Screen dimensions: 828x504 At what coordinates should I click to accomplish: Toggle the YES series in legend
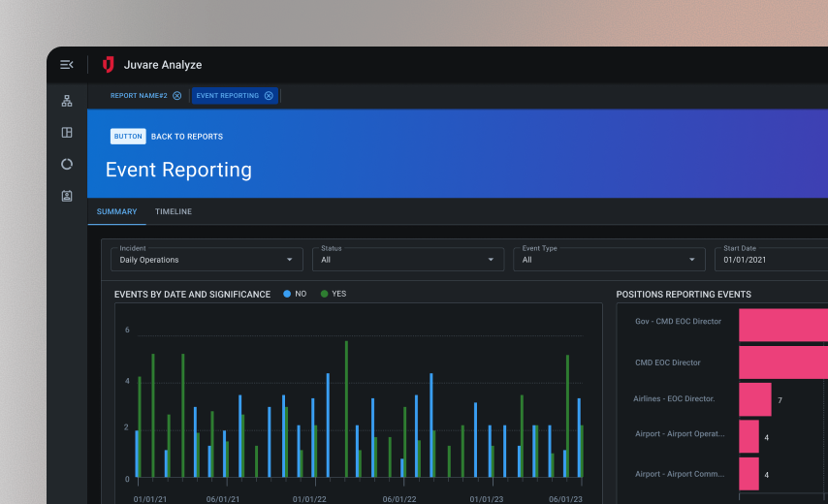tap(333, 295)
